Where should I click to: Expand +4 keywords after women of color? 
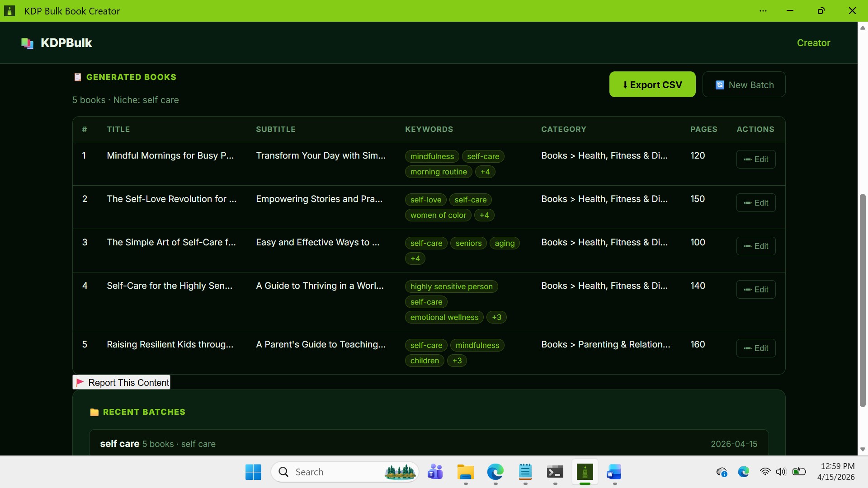484,215
